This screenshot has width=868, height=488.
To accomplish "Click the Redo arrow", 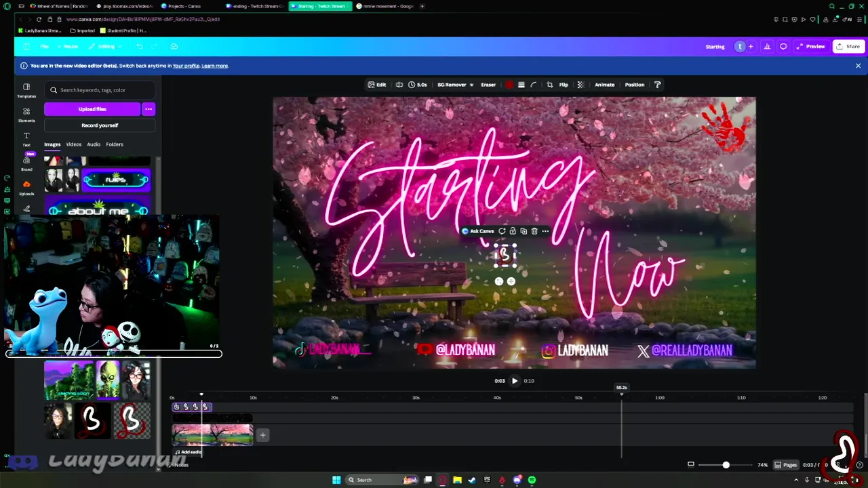I will point(155,47).
